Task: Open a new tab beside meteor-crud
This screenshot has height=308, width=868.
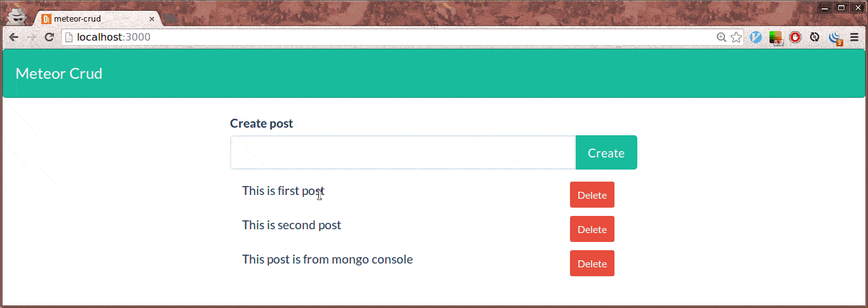Action: pos(170,19)
